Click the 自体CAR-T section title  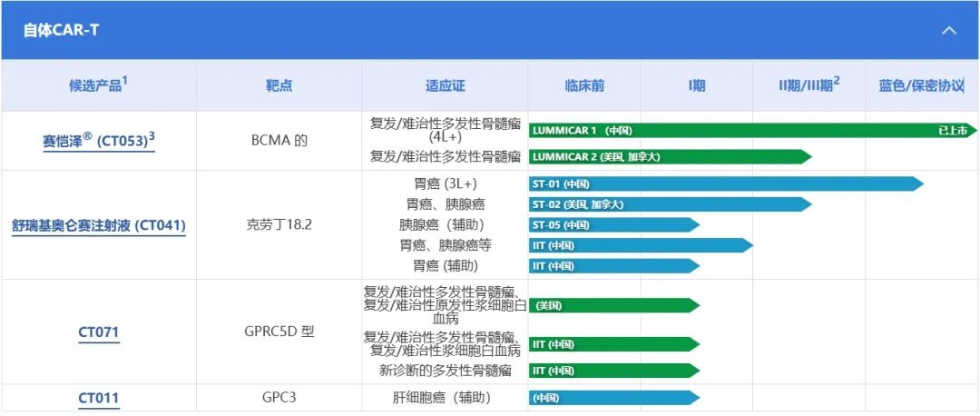click(x=62, y=30)
